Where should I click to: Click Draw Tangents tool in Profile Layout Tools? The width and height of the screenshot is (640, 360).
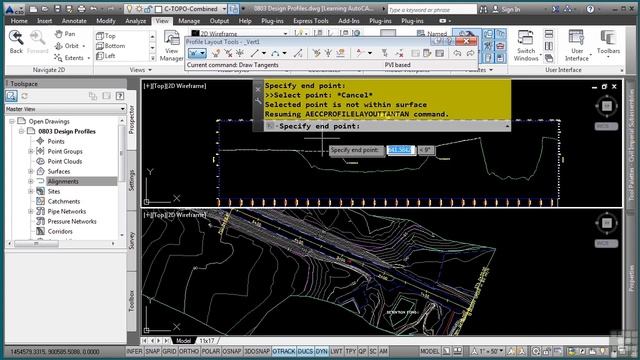coord(193,53)
